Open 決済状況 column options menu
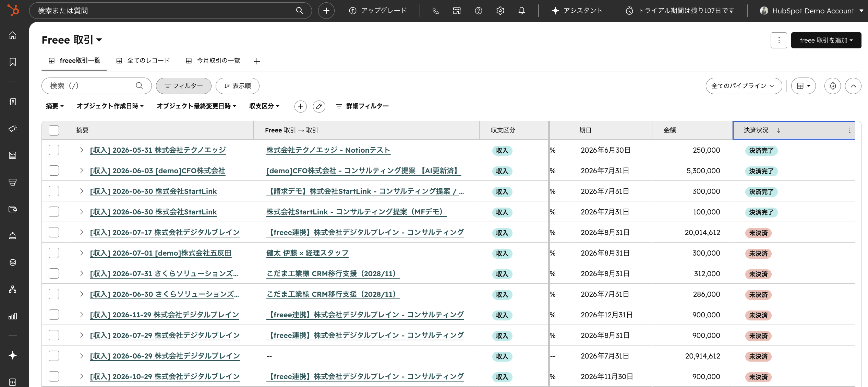 [x=849, y=130]
